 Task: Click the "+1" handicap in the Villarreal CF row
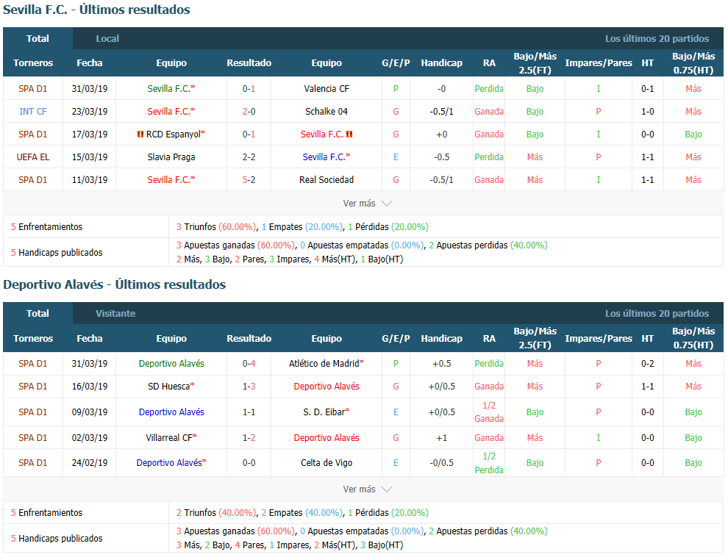click(441, 437)
